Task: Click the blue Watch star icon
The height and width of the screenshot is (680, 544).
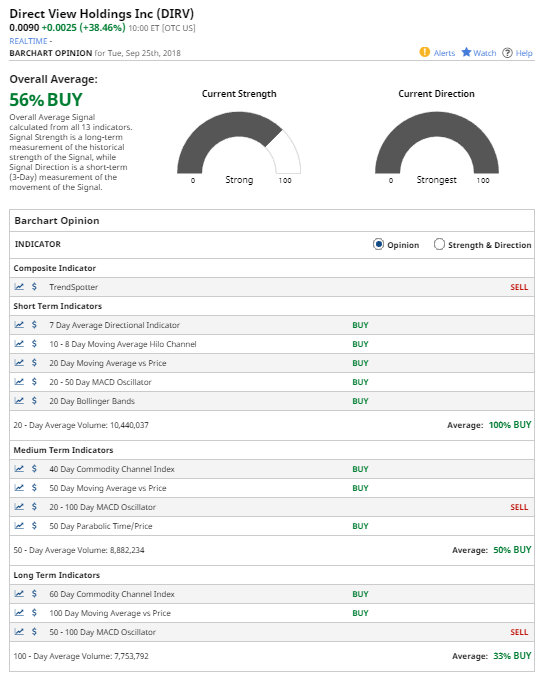Action: coord(466,52)
